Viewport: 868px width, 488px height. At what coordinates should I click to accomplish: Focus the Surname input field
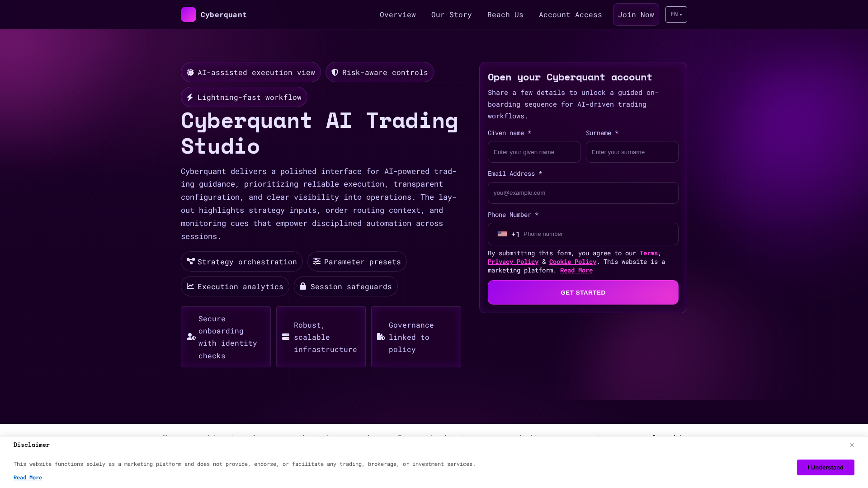(x=632, y=152)
